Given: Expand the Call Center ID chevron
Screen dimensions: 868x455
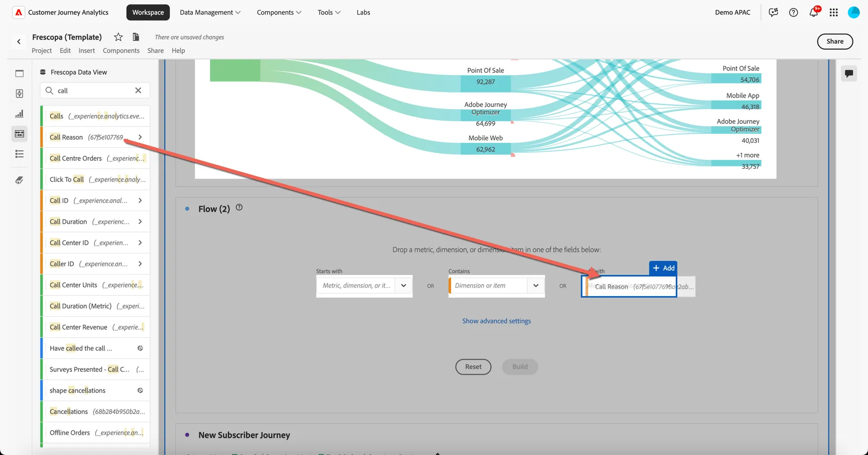Looking at the screenshot, I should pyautogui.click(x=140, y=242).
